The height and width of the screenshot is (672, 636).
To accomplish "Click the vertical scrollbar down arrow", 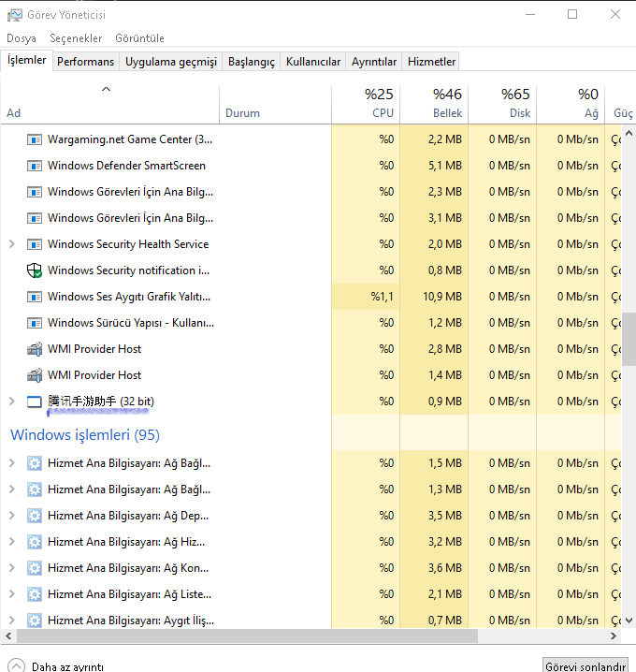I will [629, 621].
